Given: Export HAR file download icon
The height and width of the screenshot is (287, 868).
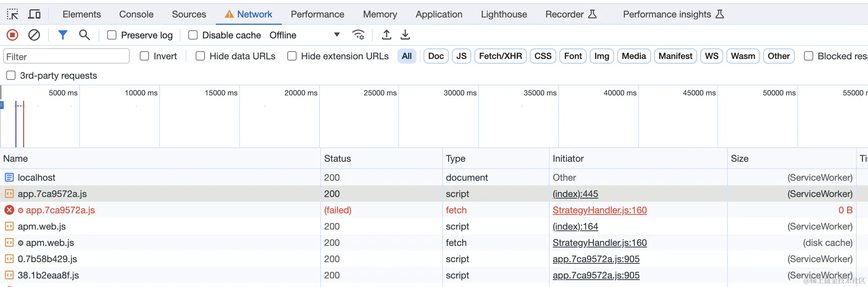Looking at the screenshot, I should point(405,35).
